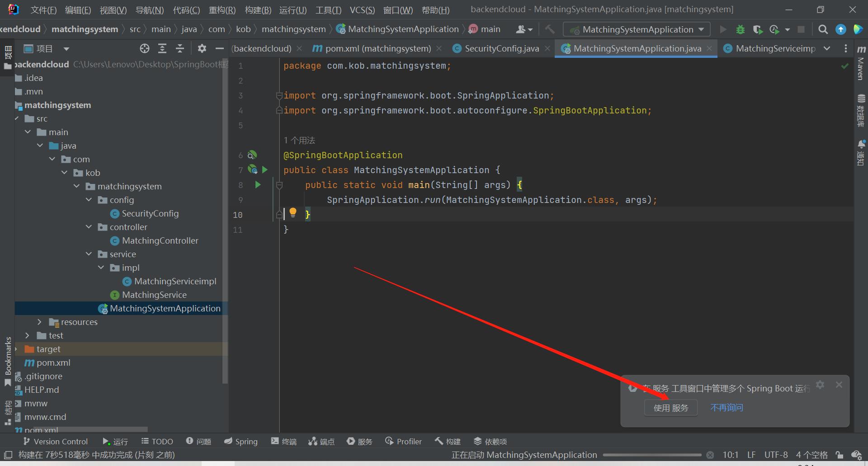Image resolution: width=868 pixels, height=466 pixels.
Task: Close the MatchingSystemApplication.java tab
Action: pyautogui.click(x=709, y=48)
